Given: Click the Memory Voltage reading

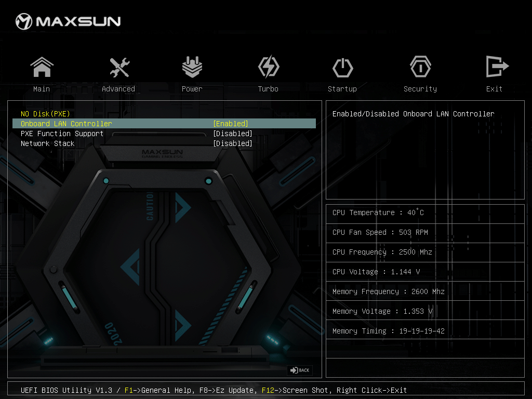Looking at the screenshot, I should 382,311.
